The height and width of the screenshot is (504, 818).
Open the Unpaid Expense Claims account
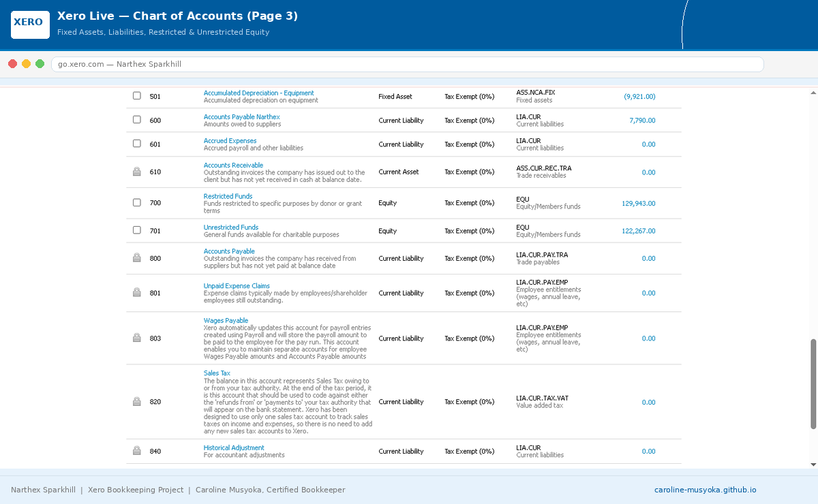[237, 286]
